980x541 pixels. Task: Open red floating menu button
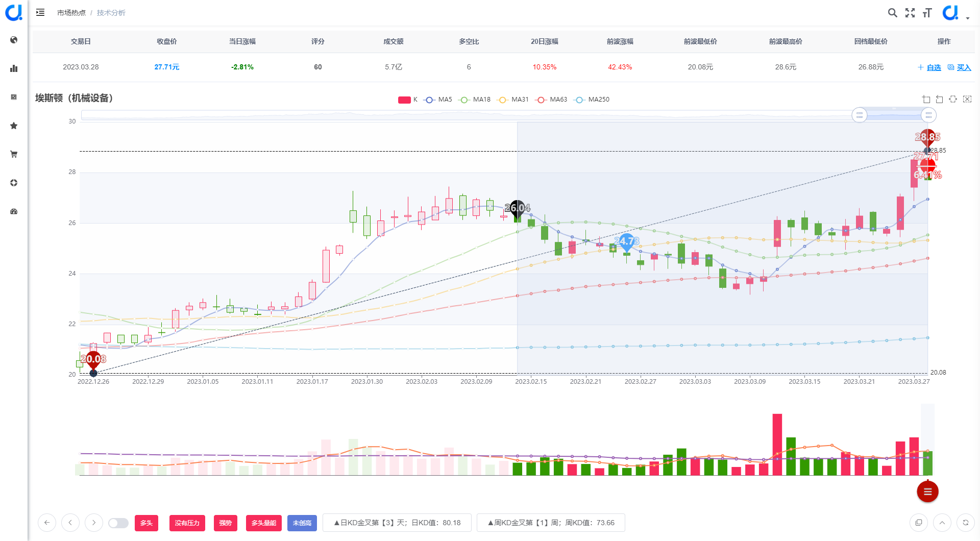coord(927,491)
